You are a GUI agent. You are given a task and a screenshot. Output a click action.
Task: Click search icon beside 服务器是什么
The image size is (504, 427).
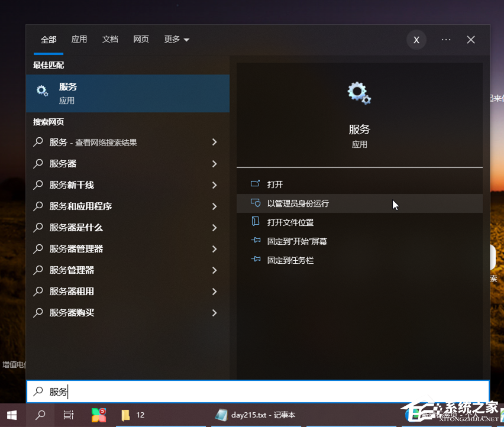click(x=38, y=227)
